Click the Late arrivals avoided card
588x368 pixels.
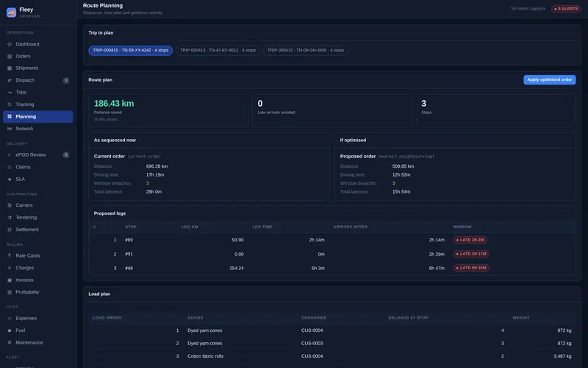[x=332, y=111]
